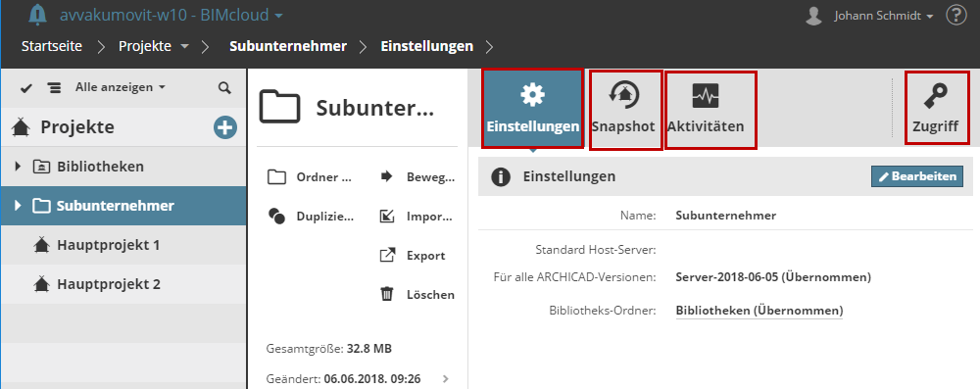Image resolution: width=980 pixels, height=389 pixels.
Task: Click the Geändert 06.06.2018. 09:26 text
Action: click(343, 378)
